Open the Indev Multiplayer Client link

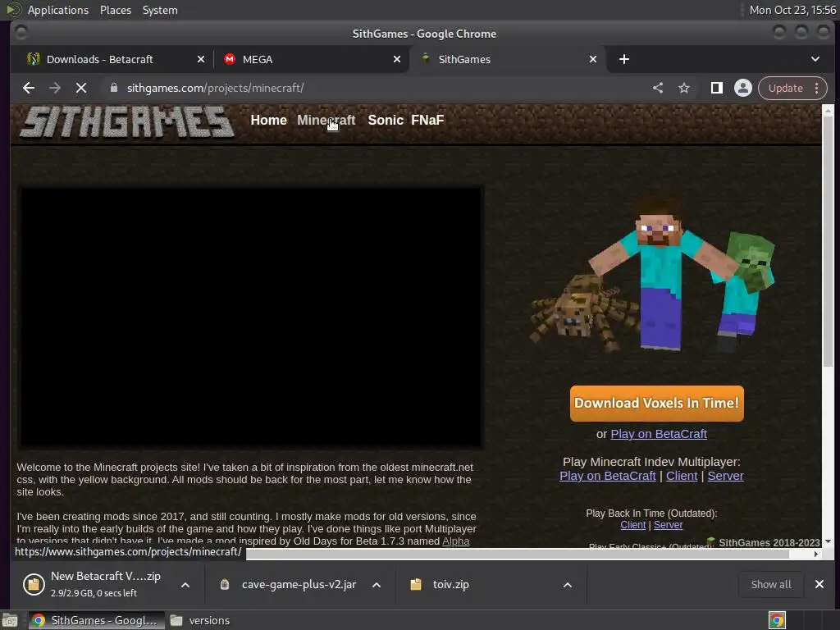coord(682,476)
